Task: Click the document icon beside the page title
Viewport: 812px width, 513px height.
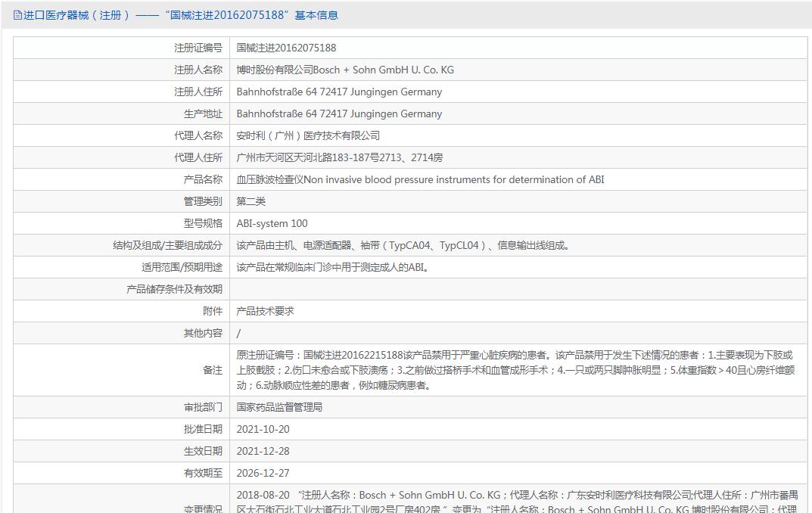Action: tap(17, 16)
